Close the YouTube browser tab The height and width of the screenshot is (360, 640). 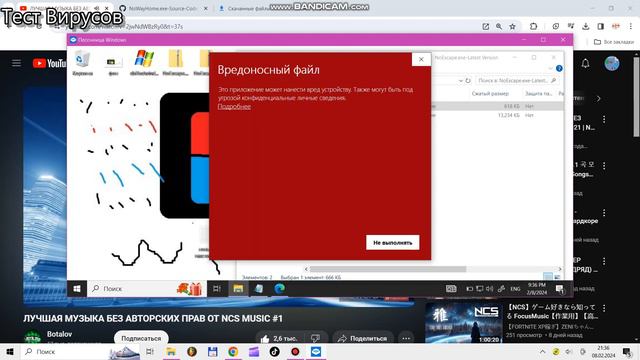click(107, 8)
